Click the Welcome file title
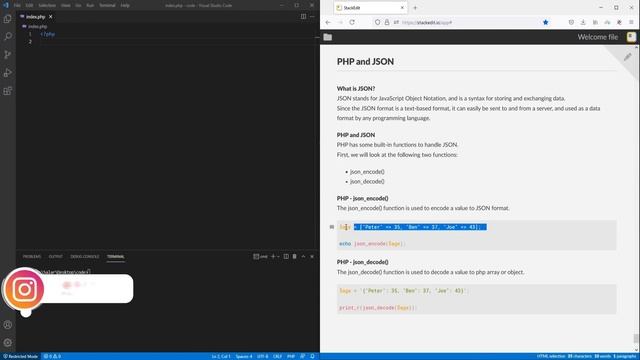Screen dimensions: 640x360 click(598, 37)
